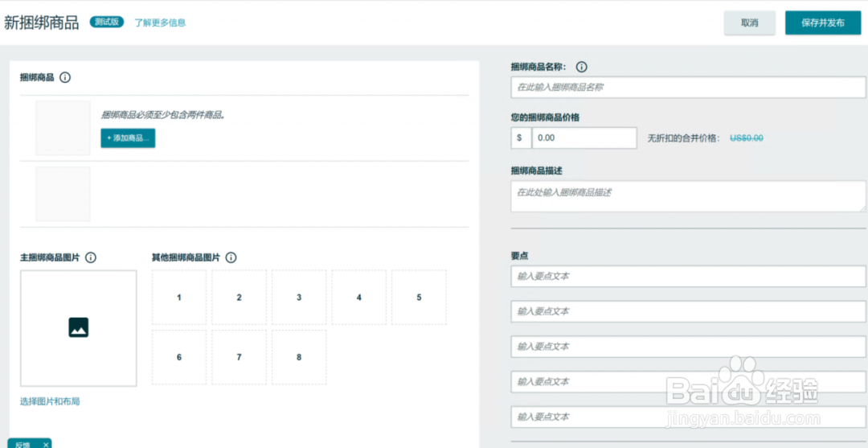Open 了解更多信息 link
868x448 pixels.
[x=160, y=23]
